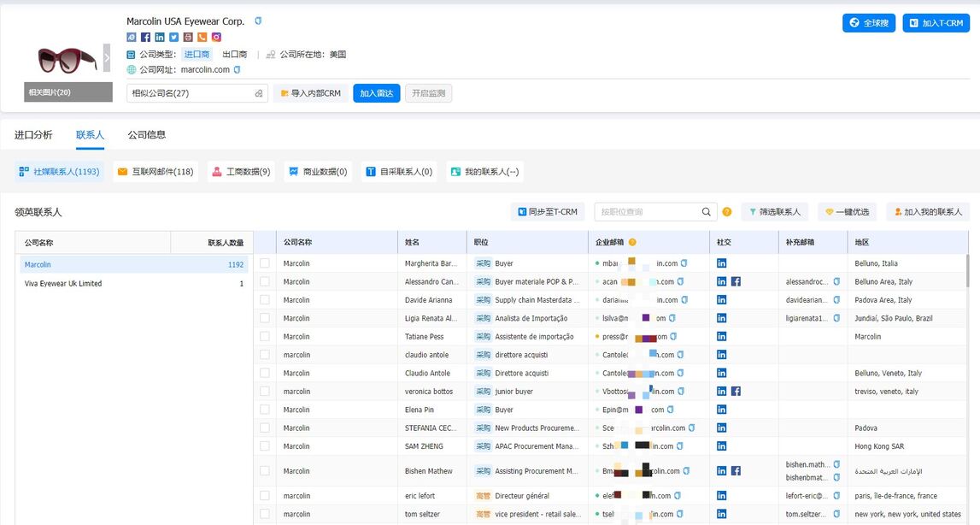Open the company's Facebook page icon in header
Screen dimensions: 980x525
145,38
